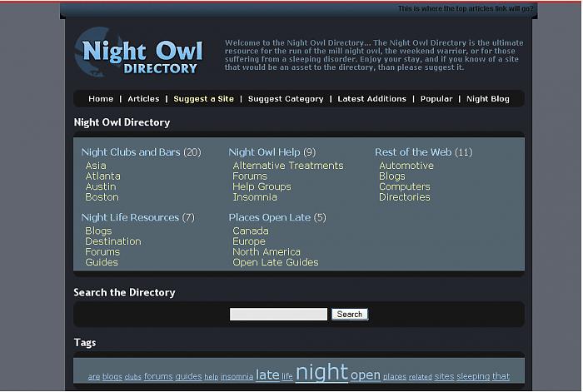583x392 pixels.
Task: Click the 'late' tag
Action: point(267,375)
